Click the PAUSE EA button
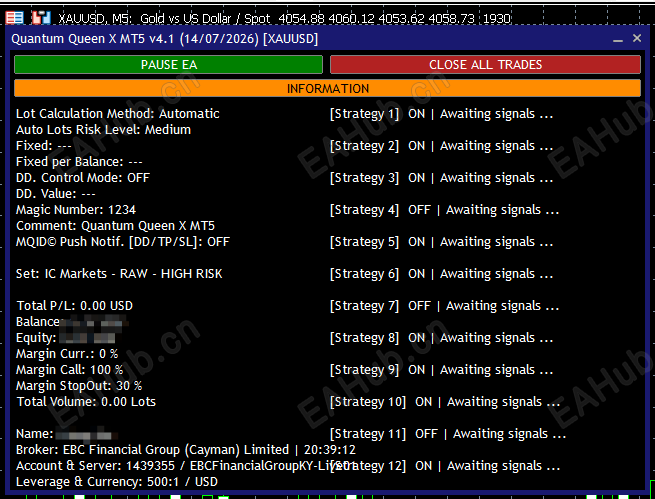 [x=168, y=65]
